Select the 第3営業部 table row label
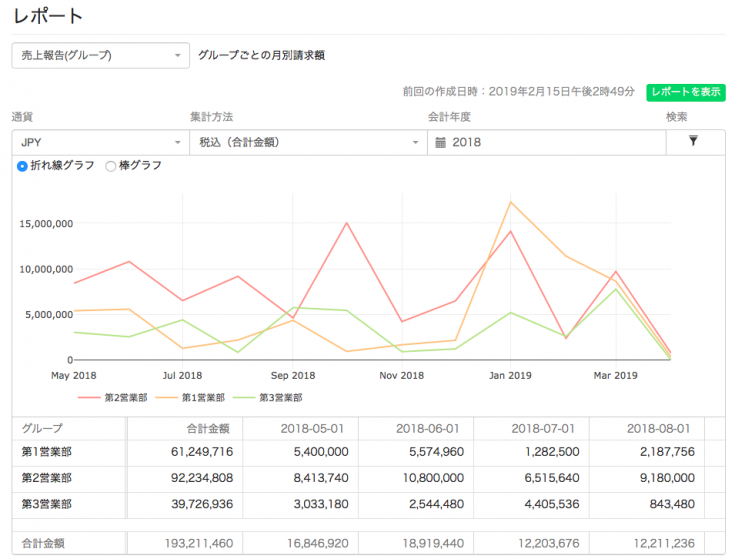The width and height of the screenshot is (735, 559). [x=46, y=504]
